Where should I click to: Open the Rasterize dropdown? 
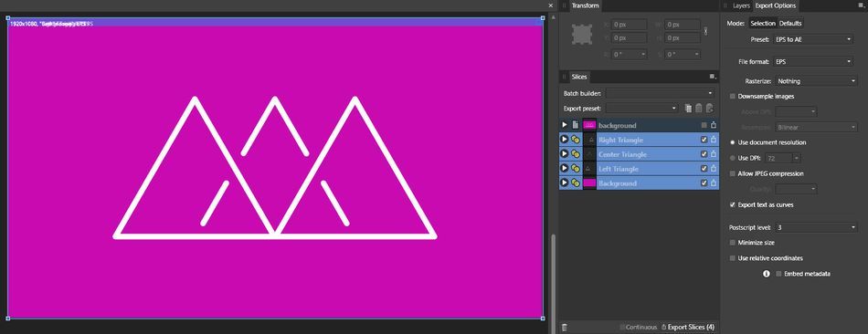pos(816,80)
